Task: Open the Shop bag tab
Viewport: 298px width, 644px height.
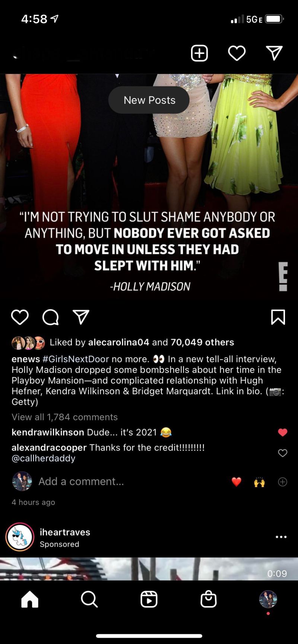Action: pyautogui.click(x=209, y=599)
